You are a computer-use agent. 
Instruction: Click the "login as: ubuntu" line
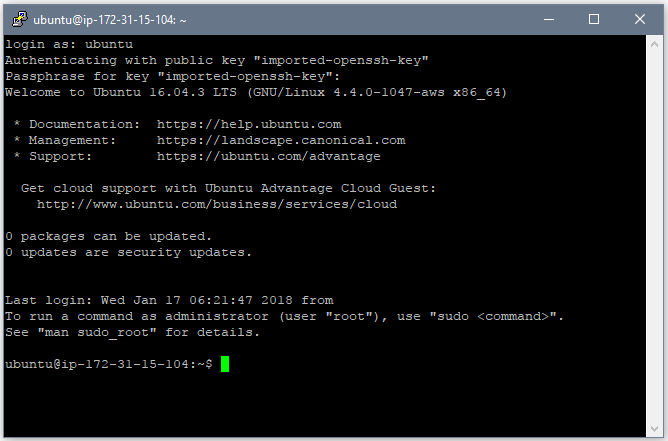[x=69, y=44]
